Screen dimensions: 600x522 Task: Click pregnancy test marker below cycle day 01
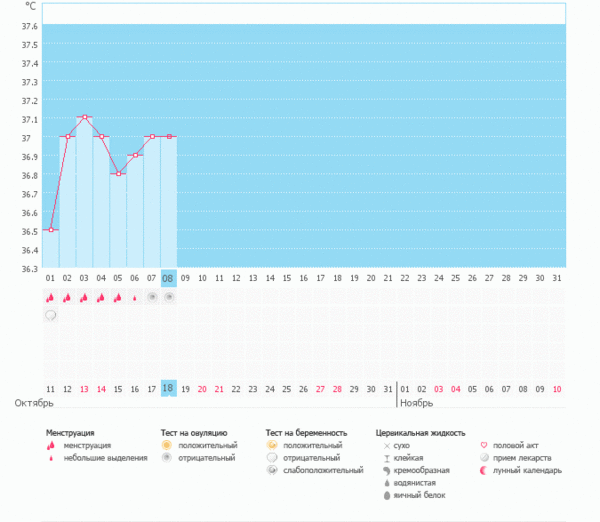(50, 315)
